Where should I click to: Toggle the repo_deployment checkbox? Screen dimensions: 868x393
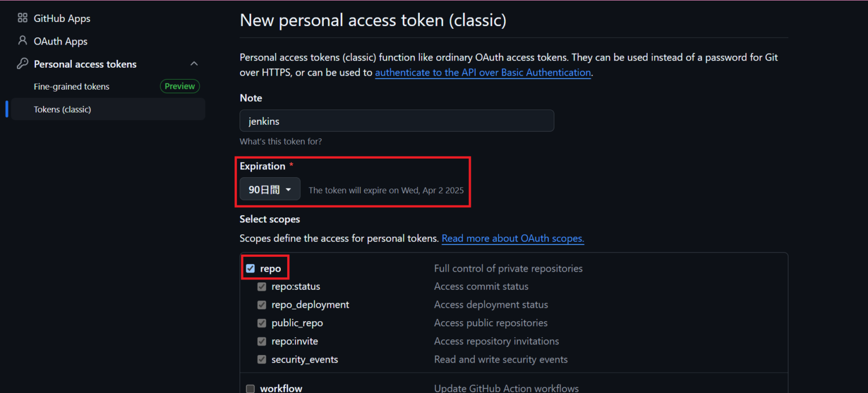(x=262, y=305)
